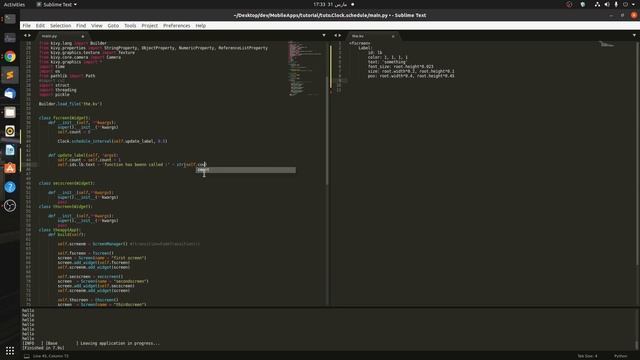Click 'Leaving application in progress' output line
This screenshot has width=640, height=360.
click(91, 343)
